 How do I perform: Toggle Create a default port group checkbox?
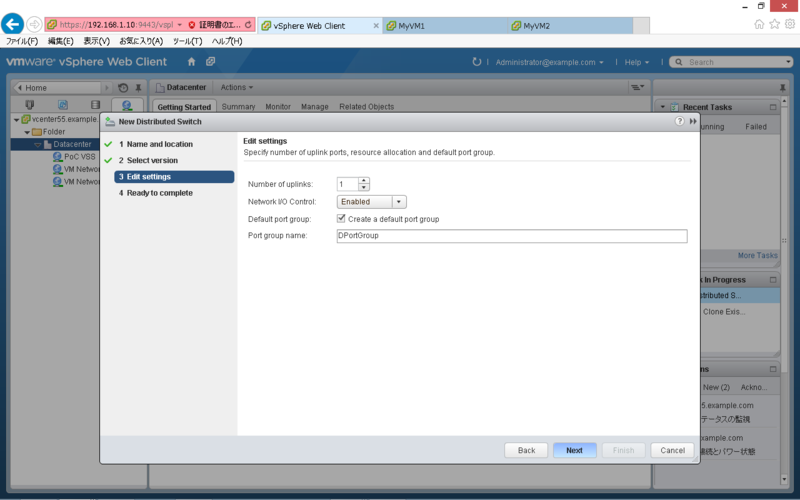point(341,218)
